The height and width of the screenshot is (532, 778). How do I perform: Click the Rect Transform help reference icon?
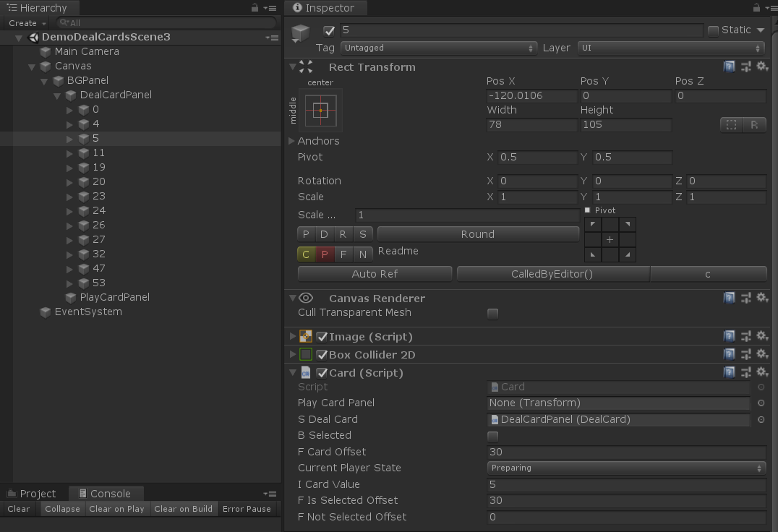(x=729, y=66)
